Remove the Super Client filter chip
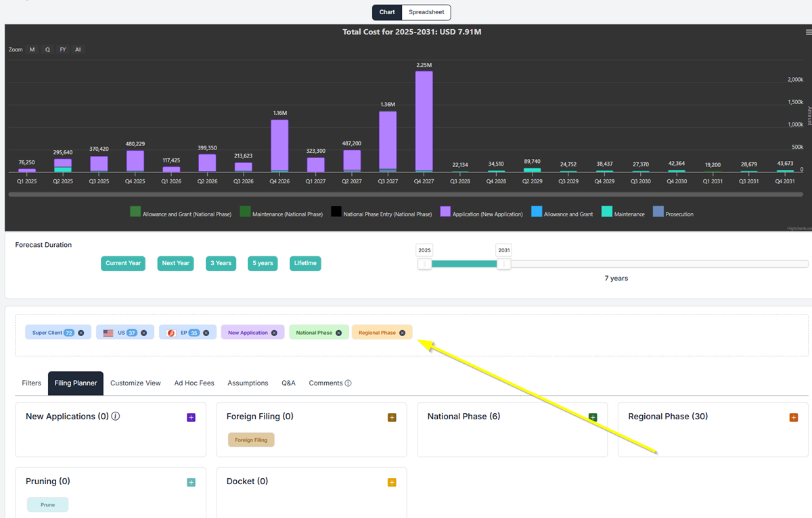Image resolution: width=812 pixels, height=518 pixels. pos(81,333)
